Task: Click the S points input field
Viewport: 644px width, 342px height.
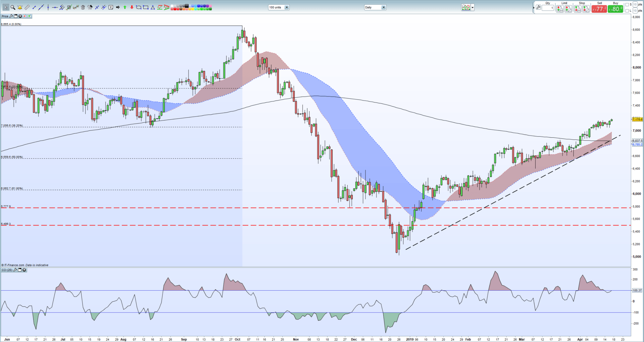Action: coord(635,4)
